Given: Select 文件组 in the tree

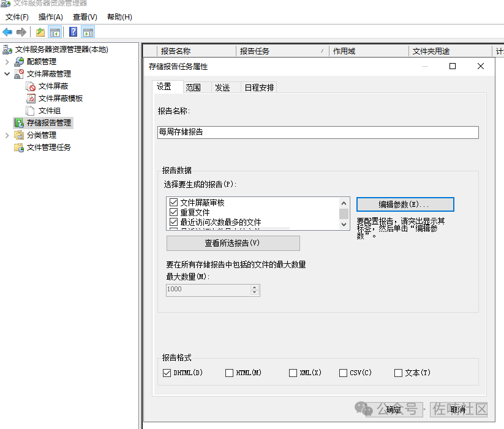Looking at the screenshot, I should tap(50, 110).
